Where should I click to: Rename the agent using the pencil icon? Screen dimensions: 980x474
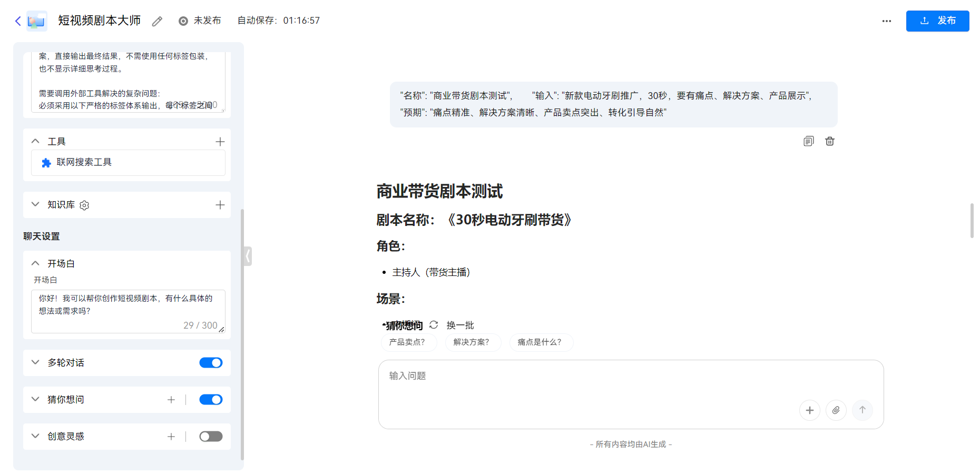(x=156, y=21)
